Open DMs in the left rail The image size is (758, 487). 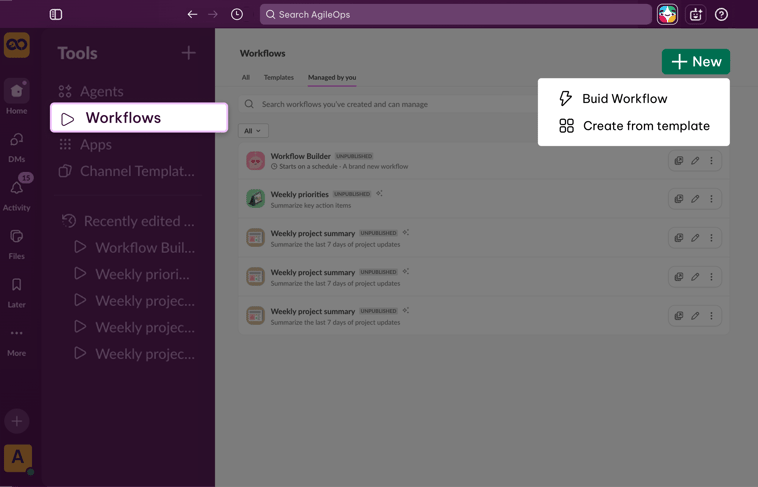tap(16, 148)
